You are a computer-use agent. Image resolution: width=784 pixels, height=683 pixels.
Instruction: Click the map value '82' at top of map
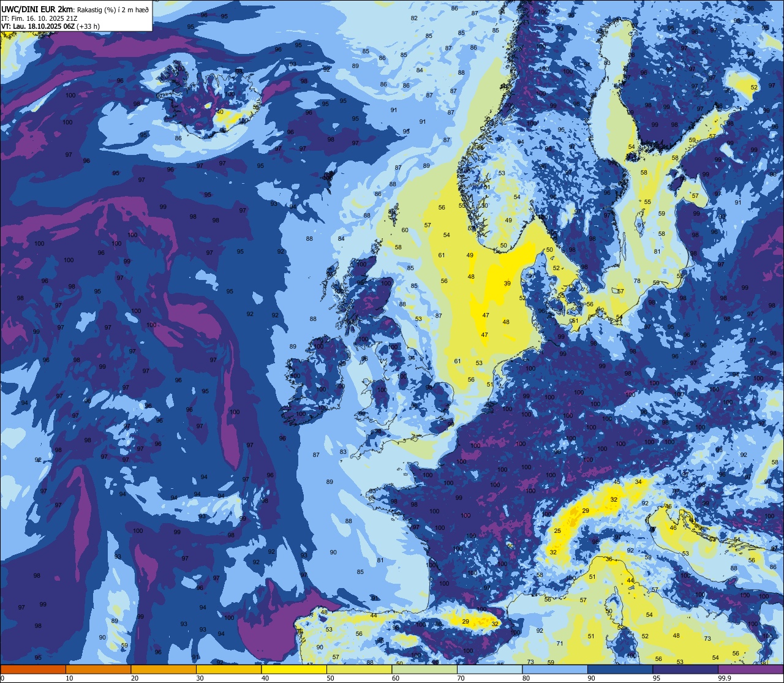(x=414, y=18)
